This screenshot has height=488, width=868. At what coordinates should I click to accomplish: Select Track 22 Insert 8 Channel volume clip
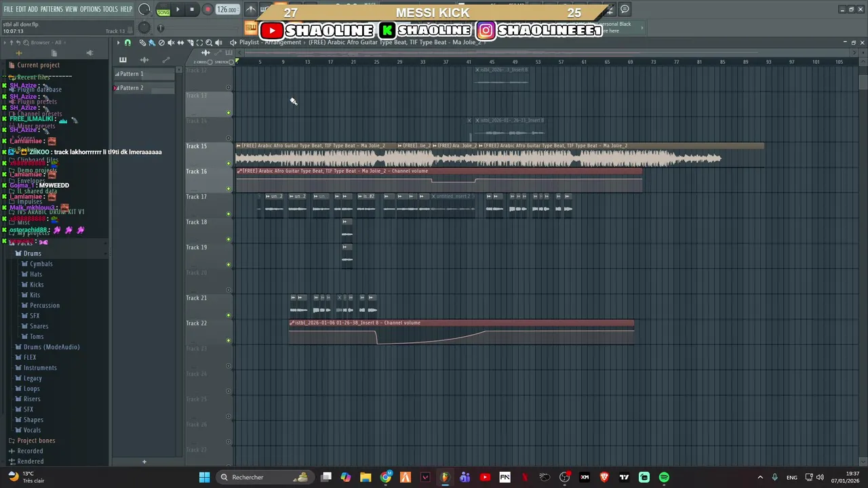click(461, 331)
